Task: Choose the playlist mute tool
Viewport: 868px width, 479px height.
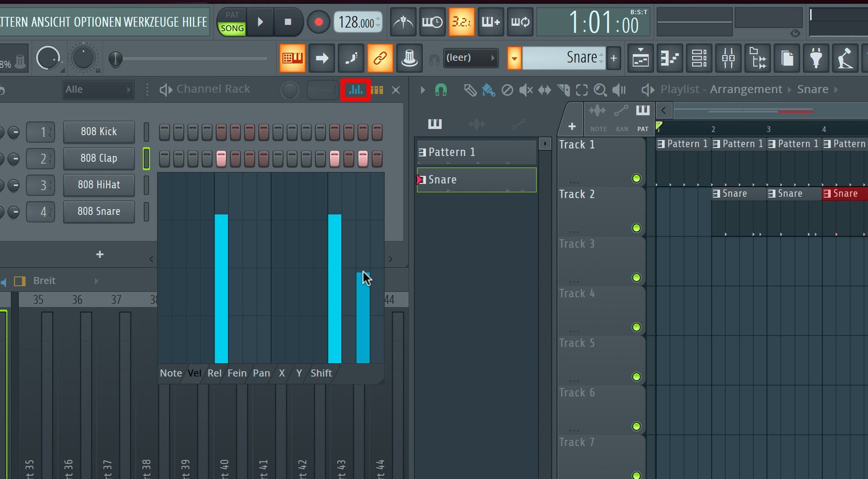Action: (x=526, y=90)
